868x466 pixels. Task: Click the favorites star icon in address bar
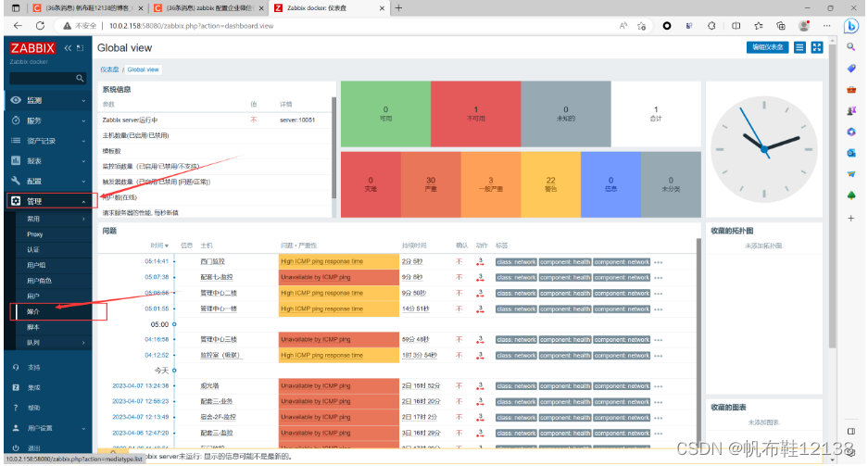[x=642, y=25]
